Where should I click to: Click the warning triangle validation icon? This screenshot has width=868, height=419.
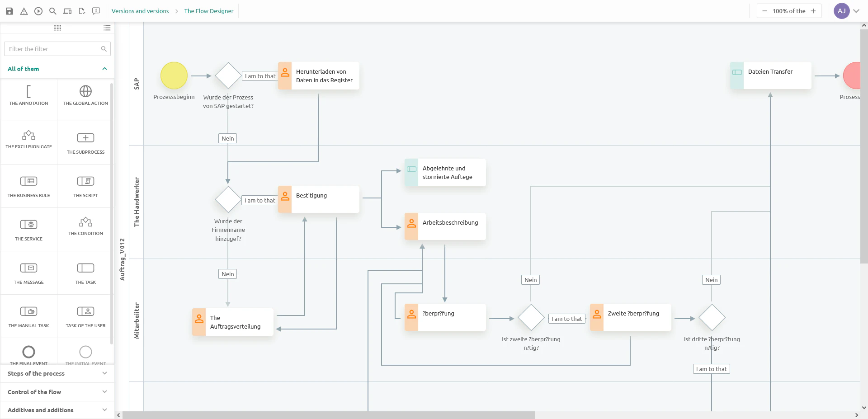(x=24, y=11)
